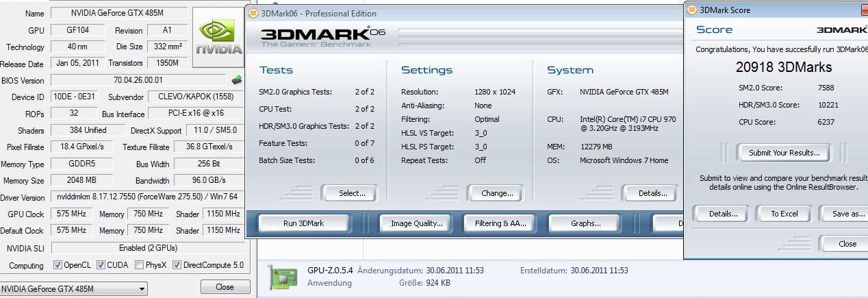This screenshot has width=868, height=298.
Task: Enable the PhysX checkbox
Action: (140, 265)
